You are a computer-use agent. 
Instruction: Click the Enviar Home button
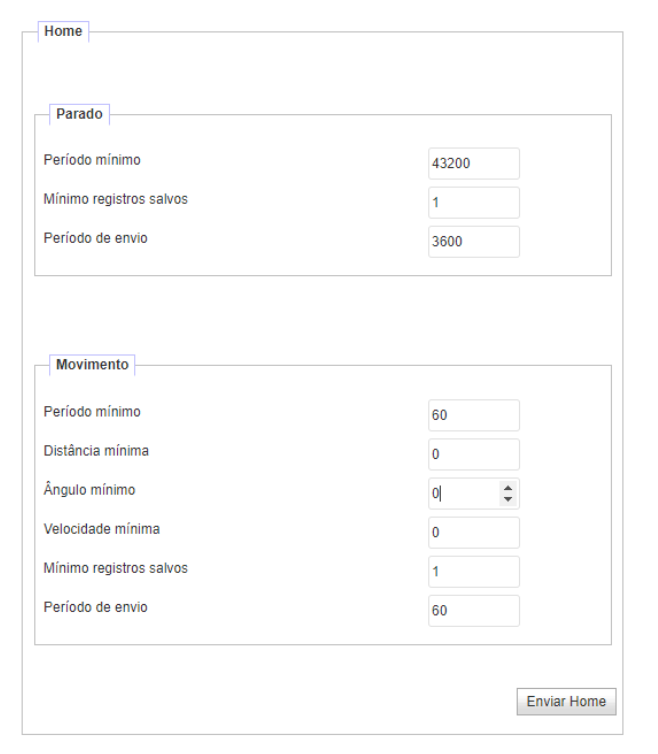click(x=566, y=702)
